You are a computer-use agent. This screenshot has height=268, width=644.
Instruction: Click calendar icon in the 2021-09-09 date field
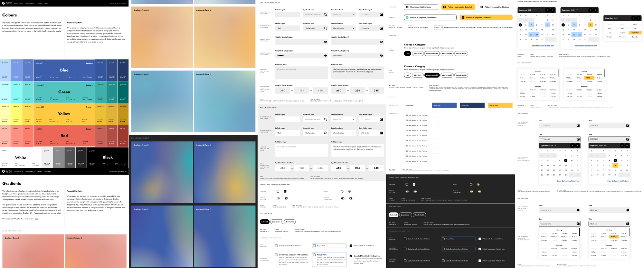coord(628,139)
